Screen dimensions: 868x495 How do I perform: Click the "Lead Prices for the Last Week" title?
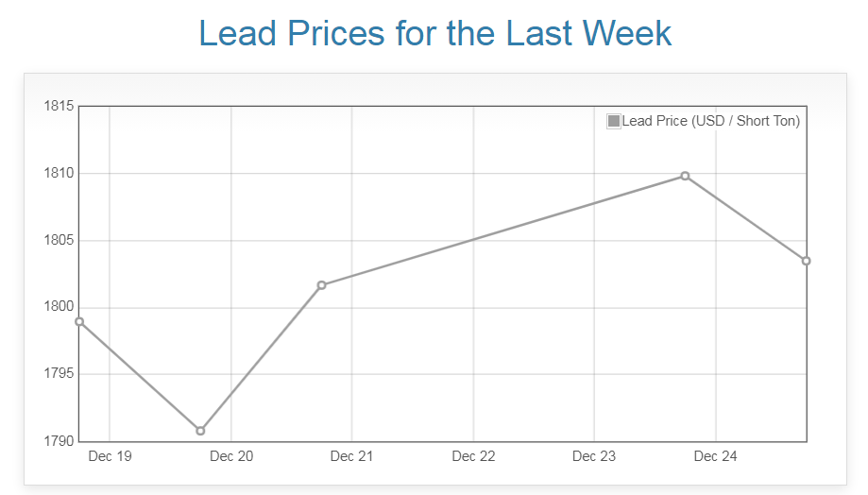pos(434,33)
